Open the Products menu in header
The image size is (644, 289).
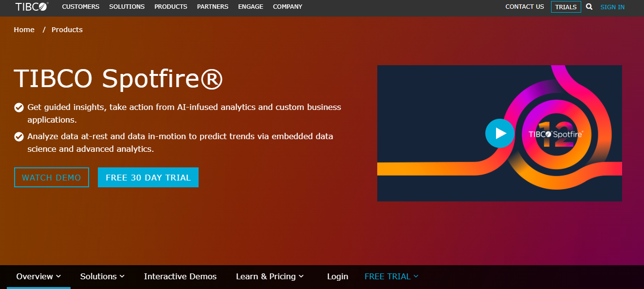pos(171,7)
